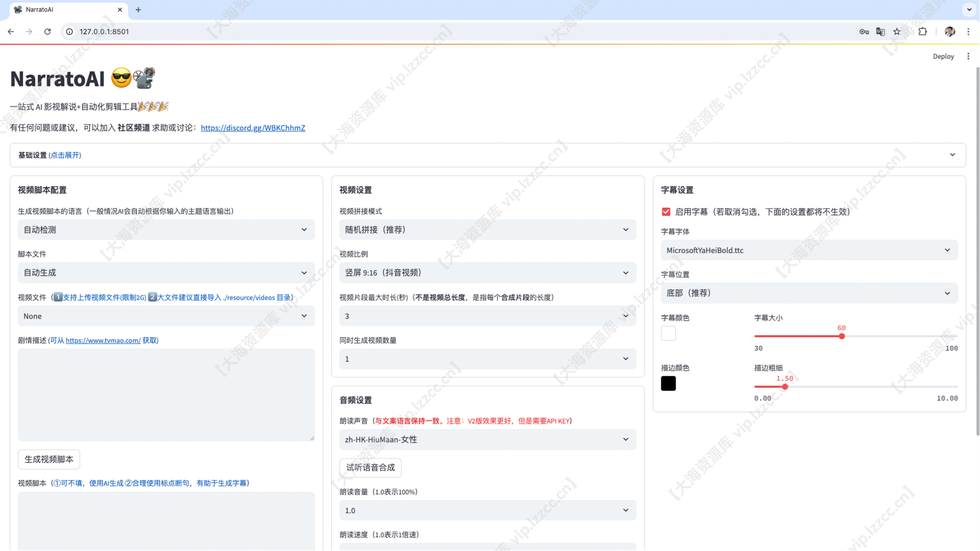Viewport: 980px width, 551px height.
Task: Close the NarratoAI tab
Action: coord(120,10)
